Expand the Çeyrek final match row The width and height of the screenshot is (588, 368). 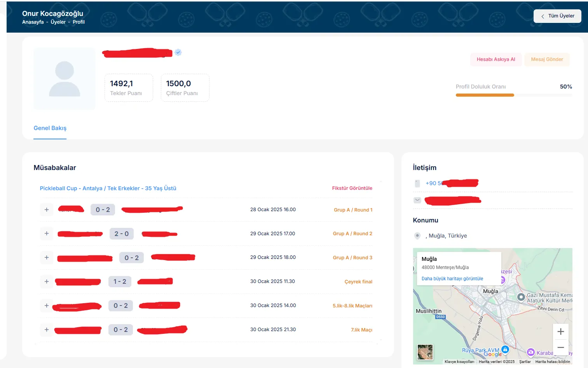pyautogui.click(x=47, y=281)
